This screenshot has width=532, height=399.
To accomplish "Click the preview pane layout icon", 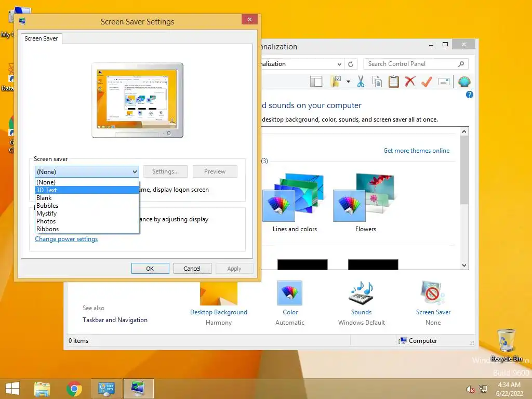I will pyautogui.click(x=316, y=82).
